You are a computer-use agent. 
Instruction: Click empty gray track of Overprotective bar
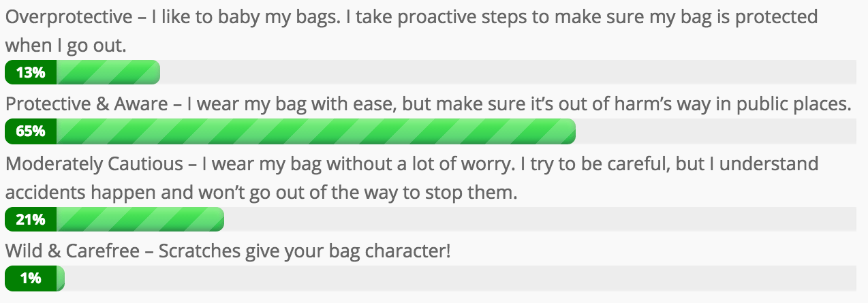click(508, 73)
